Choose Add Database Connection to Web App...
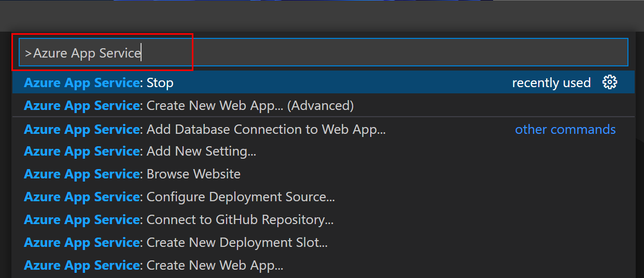644x278 pixels. tap(265, 129)
